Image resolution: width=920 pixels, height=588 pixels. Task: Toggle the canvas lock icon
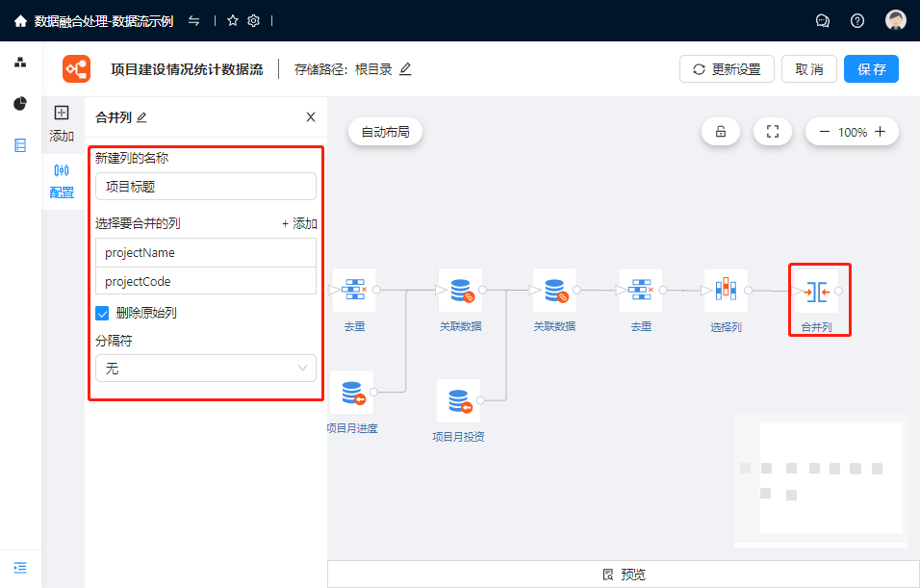pyautogui.click(x=720, y=132)
